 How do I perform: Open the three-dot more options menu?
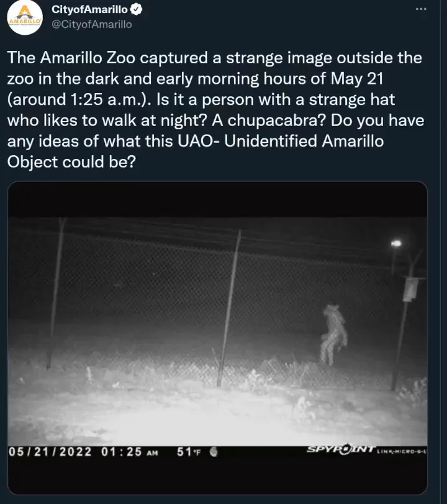point(421,9)
